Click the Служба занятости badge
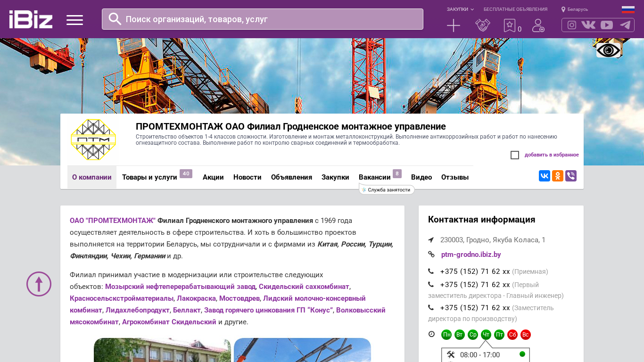The width and height of the screenshot is (644, 362). (387, 189)
